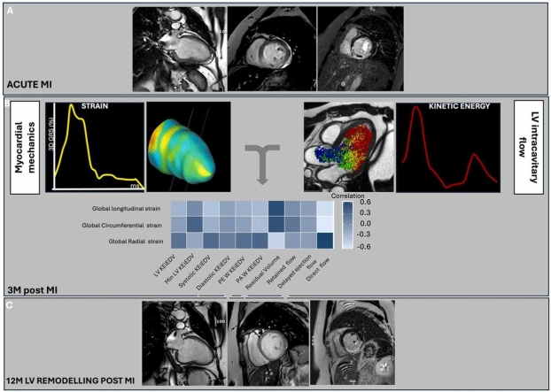Click the yellow strain curve plot

point(94,147)
